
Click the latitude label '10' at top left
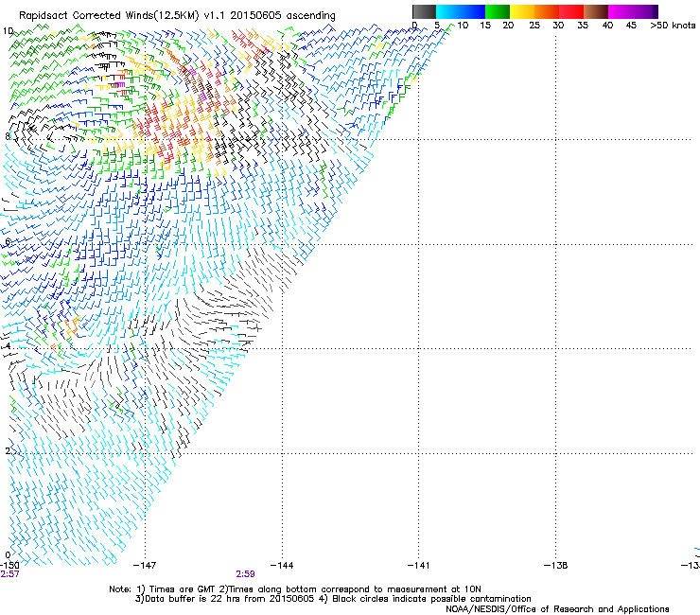[8, 31]
